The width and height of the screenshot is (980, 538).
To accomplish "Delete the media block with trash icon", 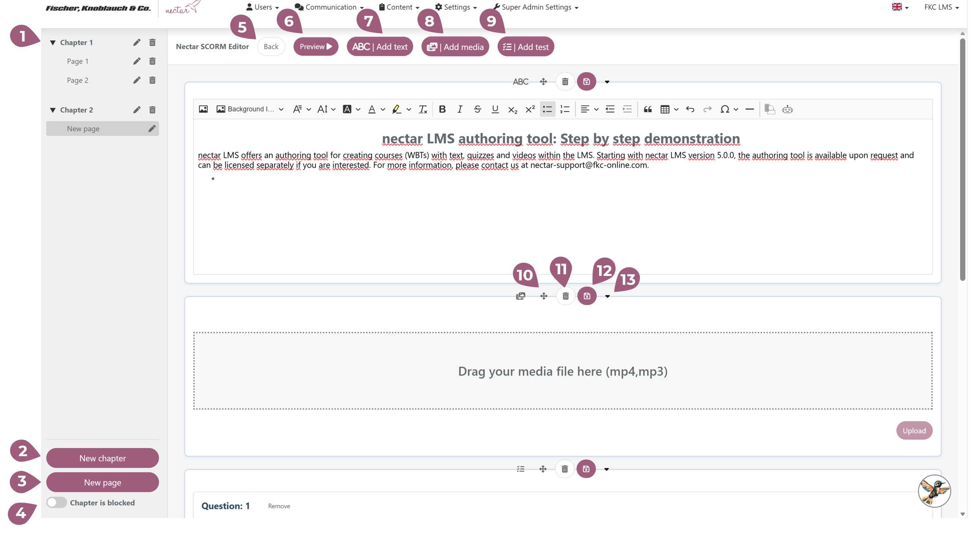I will 565,296.
